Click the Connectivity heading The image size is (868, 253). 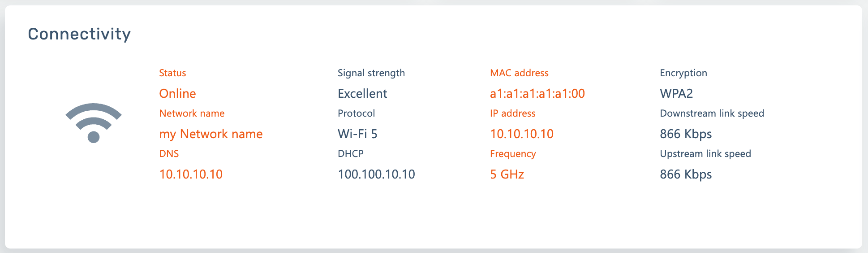click(79, 34)
